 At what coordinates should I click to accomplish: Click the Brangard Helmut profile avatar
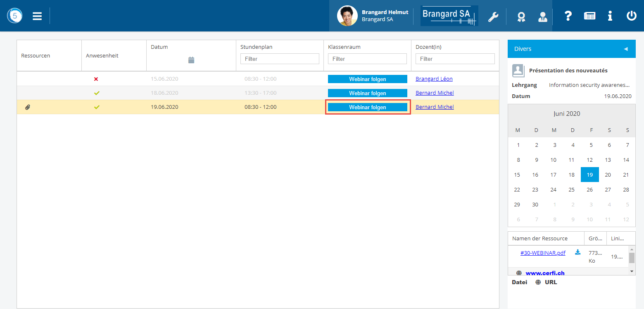[347, 16]
